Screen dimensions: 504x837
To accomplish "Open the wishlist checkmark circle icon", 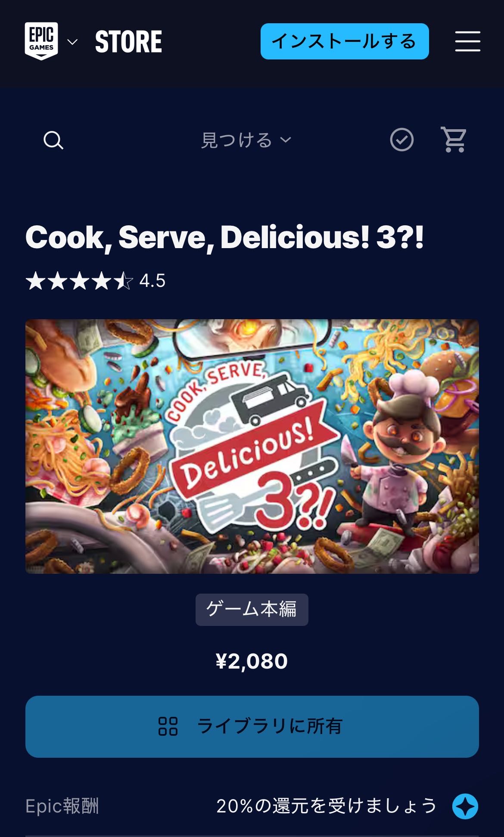I will pos(401,140).
